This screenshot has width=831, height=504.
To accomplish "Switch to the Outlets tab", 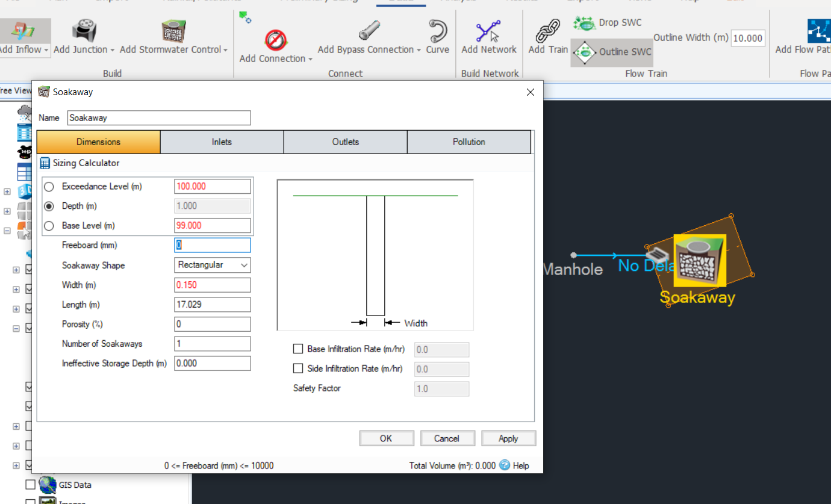I will [345, 142].
